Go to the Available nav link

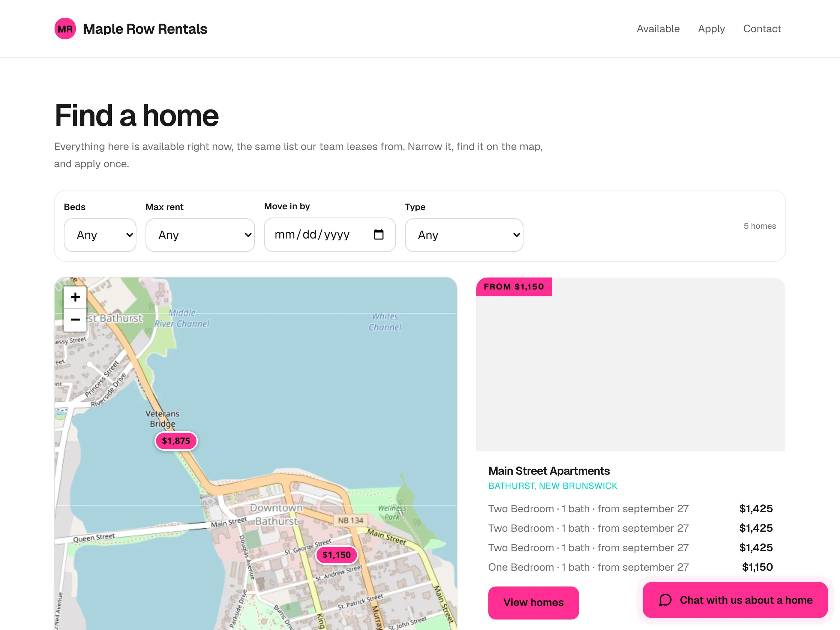click(658, 29)
